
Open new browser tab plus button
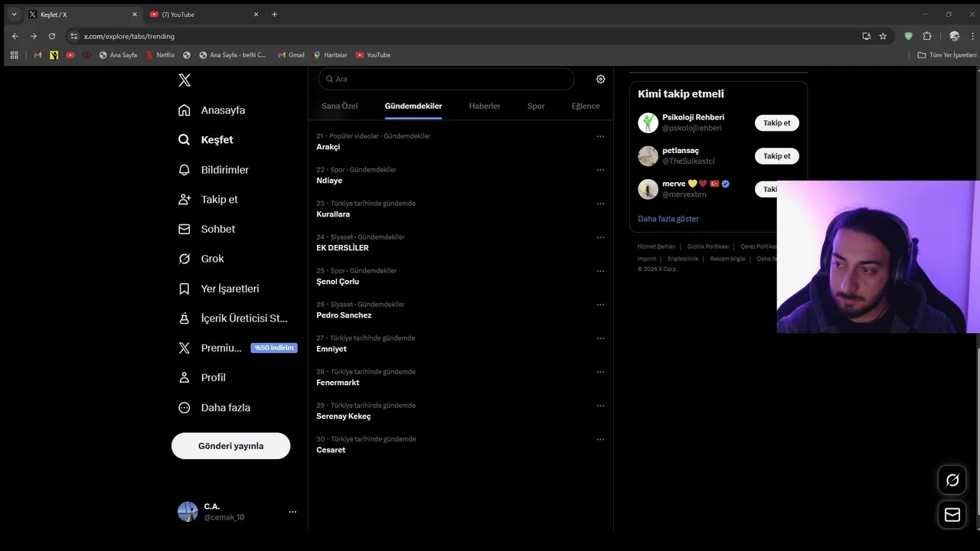pyautogui.click(x=275, y=15)
